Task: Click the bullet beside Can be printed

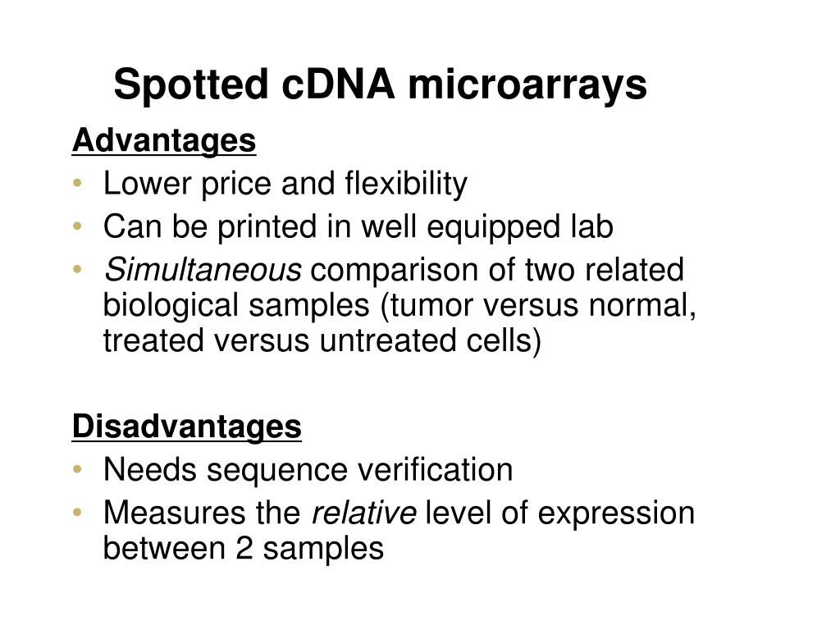Action: [x=78, y=226]
